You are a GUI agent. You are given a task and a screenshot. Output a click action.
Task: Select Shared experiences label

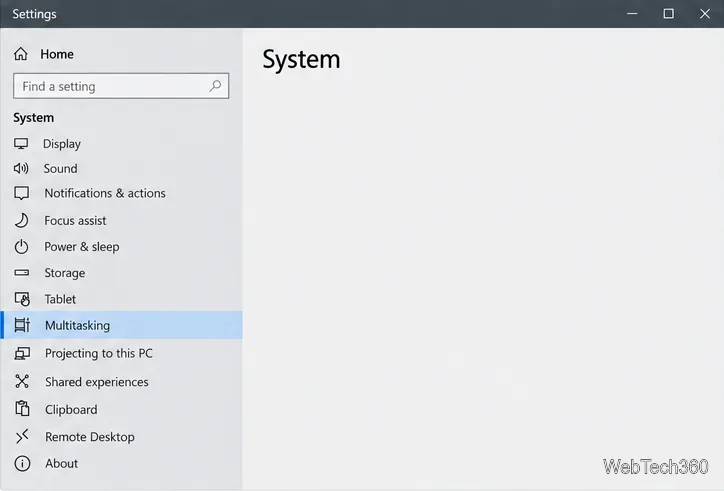click(x=97, y=382)
